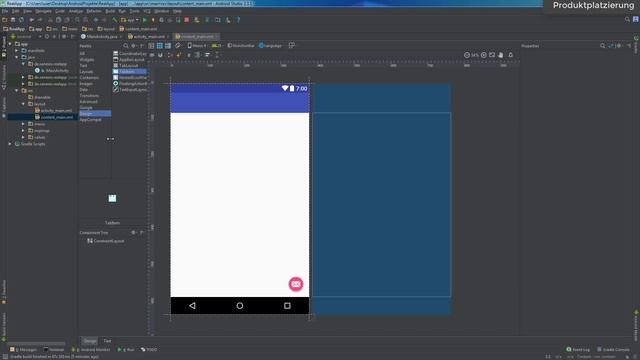Open the Edit menu
Screen dimensions: 640x360
tap(16, 11)
